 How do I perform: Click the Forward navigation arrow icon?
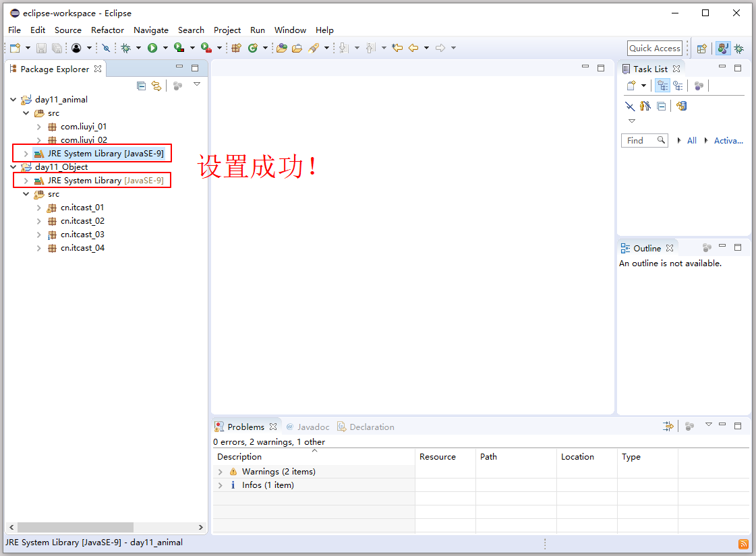pos(440,48)
